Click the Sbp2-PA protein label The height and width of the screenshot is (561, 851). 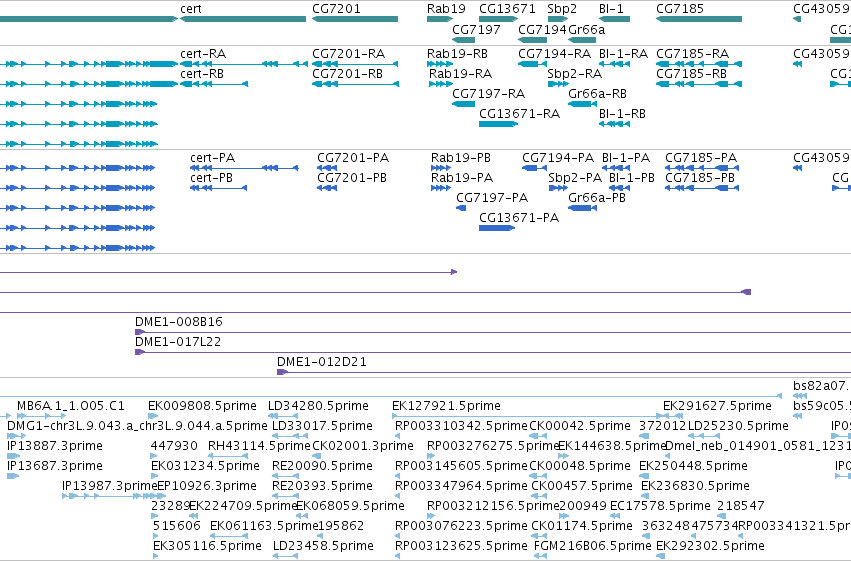pos(575,178)
